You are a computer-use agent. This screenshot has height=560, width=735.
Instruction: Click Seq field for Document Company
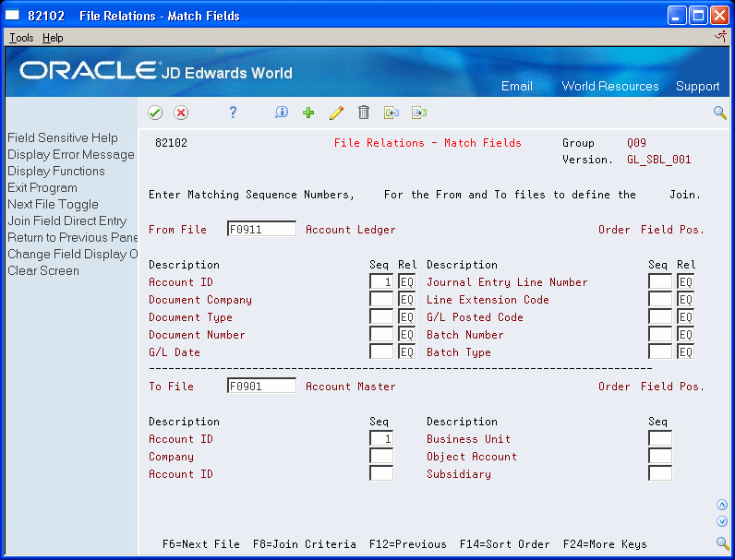point(381,299)
